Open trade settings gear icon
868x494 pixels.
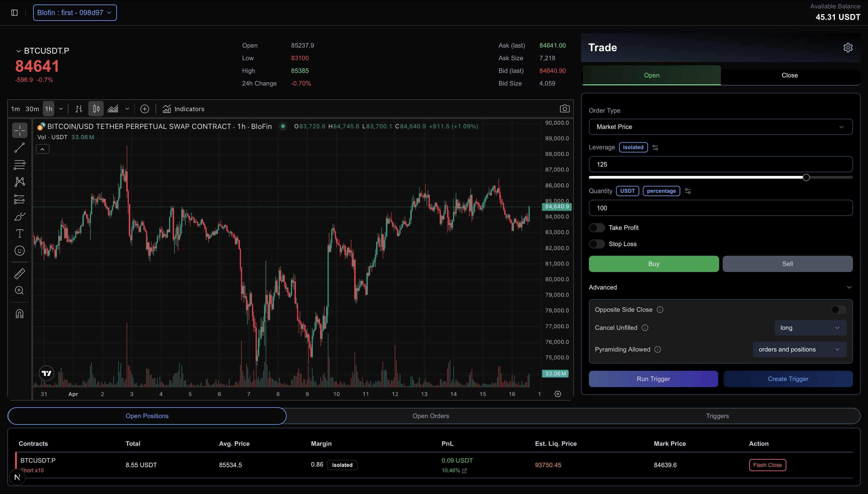[x=848, y=48]
